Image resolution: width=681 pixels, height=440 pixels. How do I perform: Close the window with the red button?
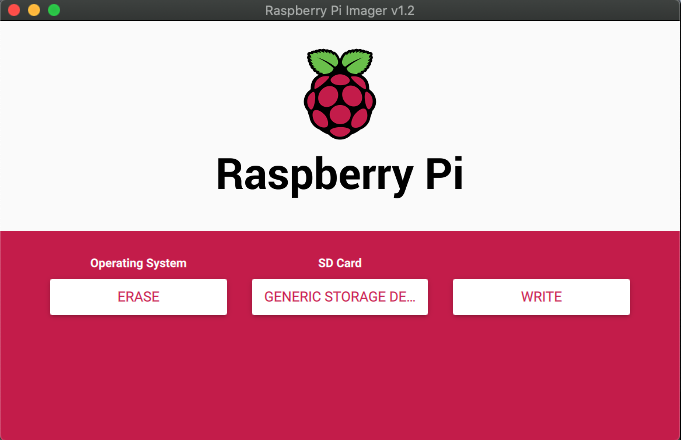pyautogui.click(x=14, y=10)
